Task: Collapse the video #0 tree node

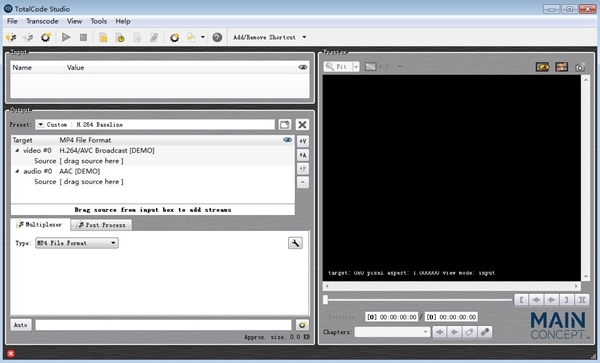Action: click(17, 151)
